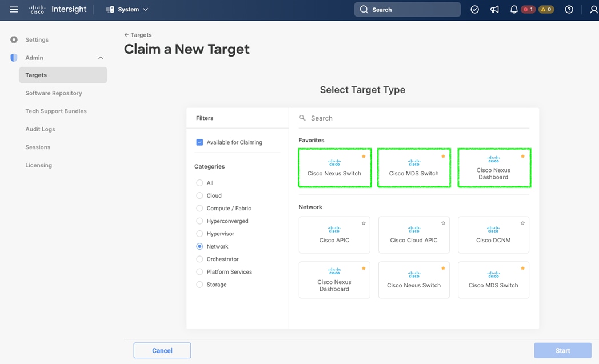Image resolution: width=599 pixels, height=364 pixels.
Task: Click the Settings gear icon in the sidebar
Action: tap(14, 40)
